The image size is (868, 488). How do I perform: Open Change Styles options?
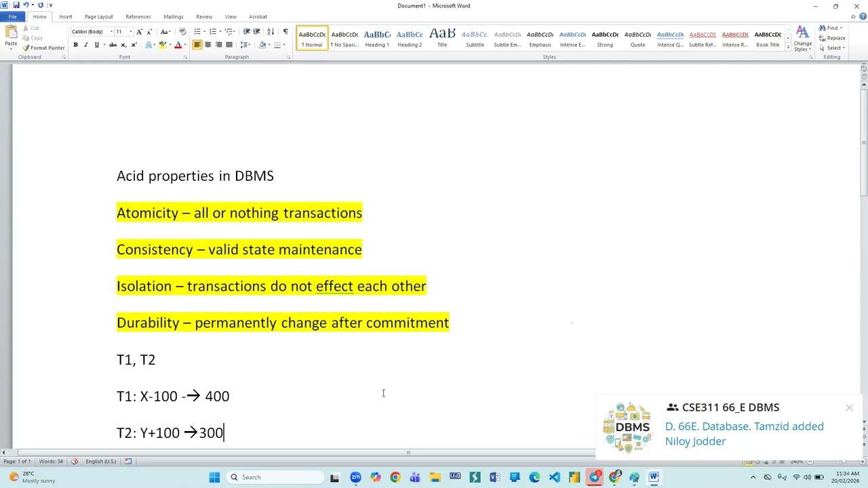point(802,39)
